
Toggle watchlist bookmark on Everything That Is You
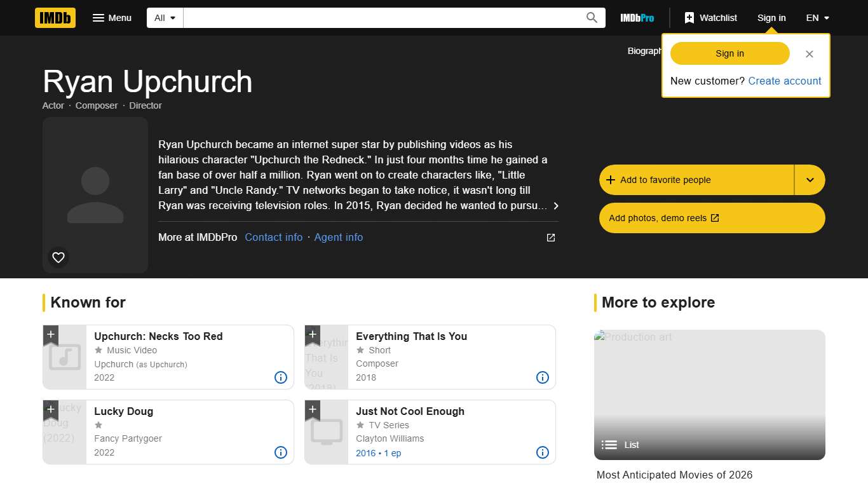(x=313, y=335)
